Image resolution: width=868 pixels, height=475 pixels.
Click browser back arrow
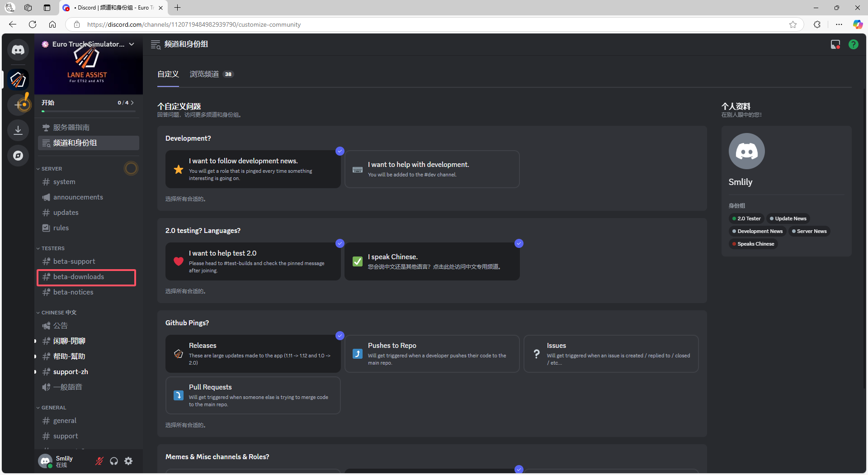click(13, 24)
